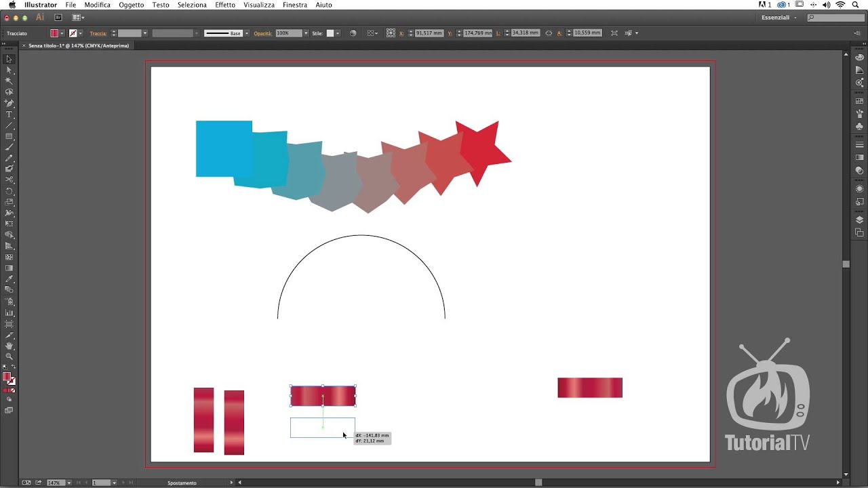Open the Essenziali workspace switcher

tap(779, 17)
